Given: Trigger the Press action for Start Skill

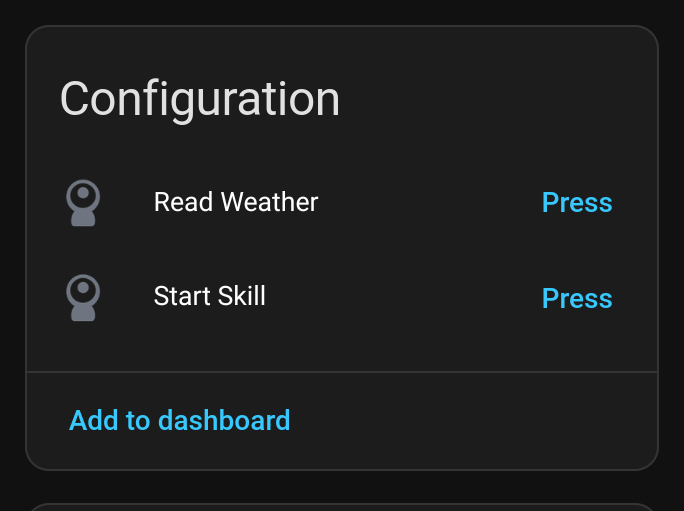Looking at the screenshot, I should pos(577,298).
